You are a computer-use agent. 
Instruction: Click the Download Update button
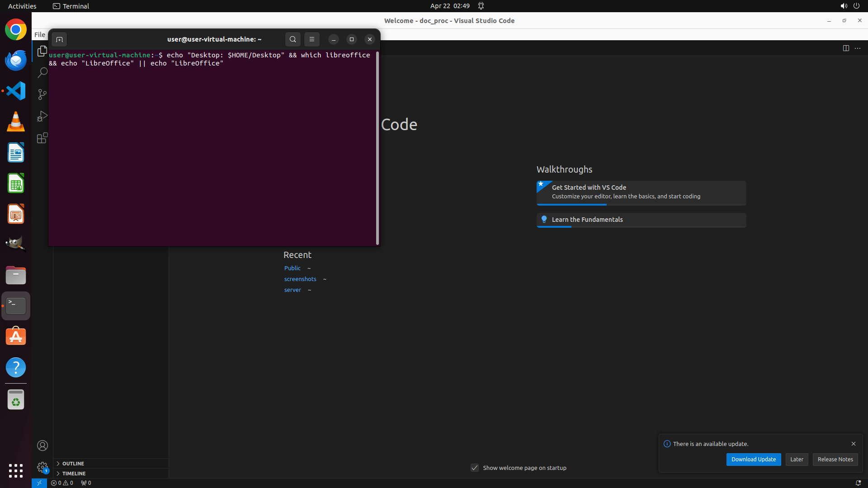point(753,460)
